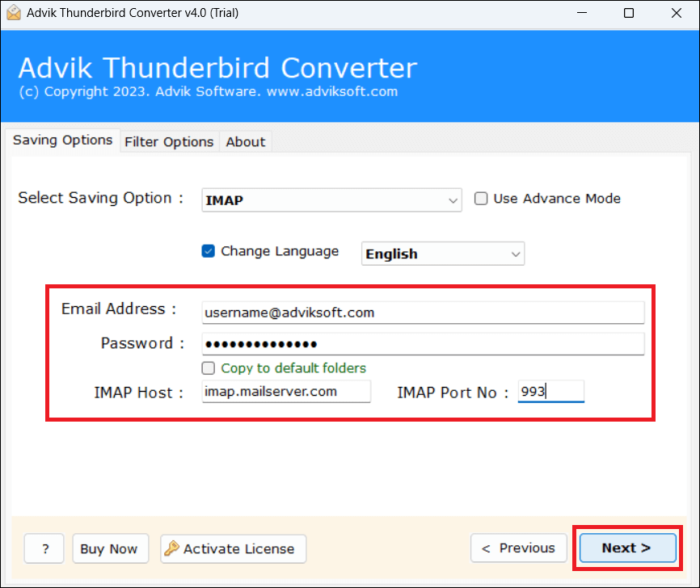This screenshot has height=588, width=700.
Task: Go back using the Previous button
Action: [518, 548]
